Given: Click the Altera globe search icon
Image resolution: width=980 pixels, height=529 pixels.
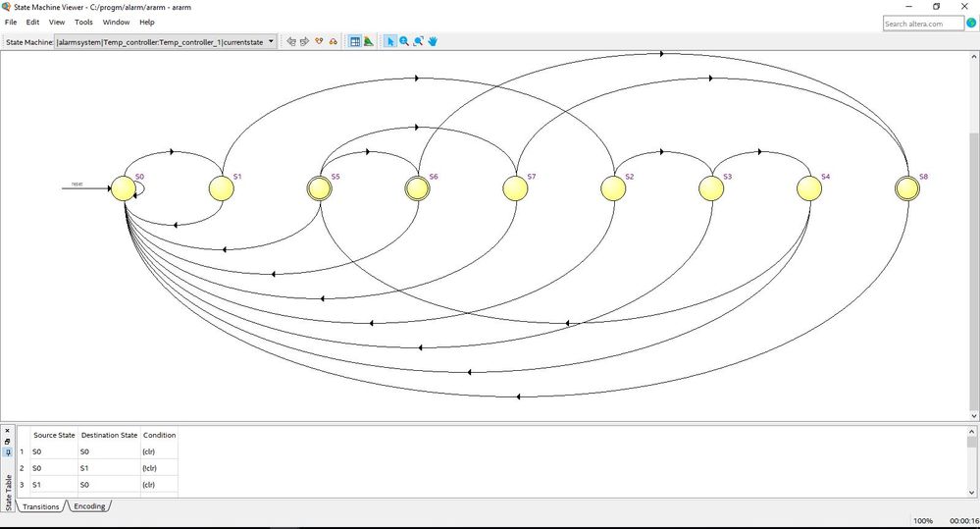Looking at the screenshot, I should coord(971,23).
